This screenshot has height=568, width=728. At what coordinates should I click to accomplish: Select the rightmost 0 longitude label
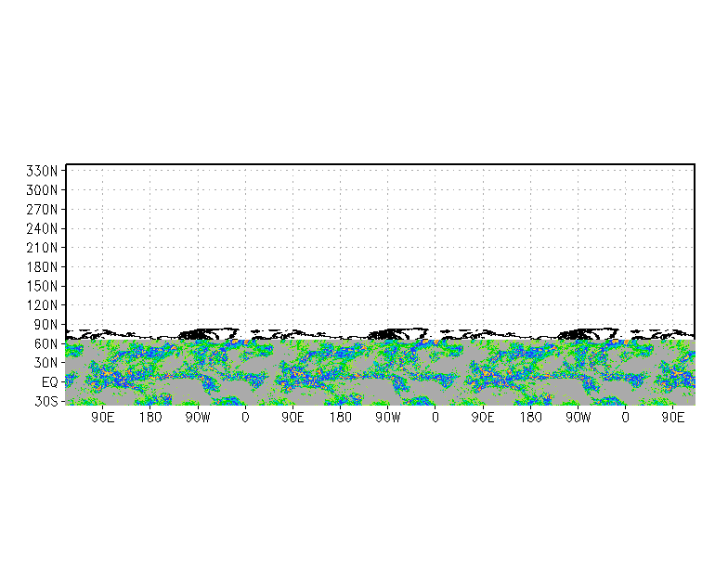[626, 418]
